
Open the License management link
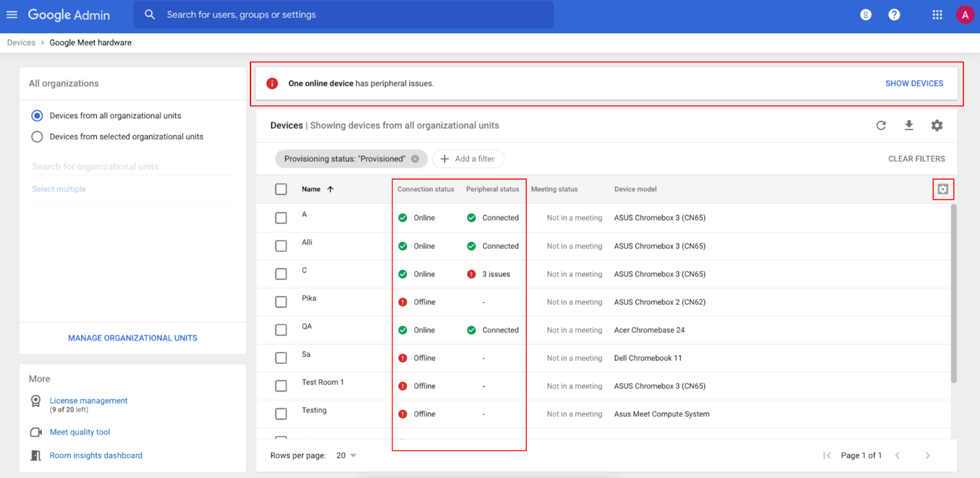(89, 401)
